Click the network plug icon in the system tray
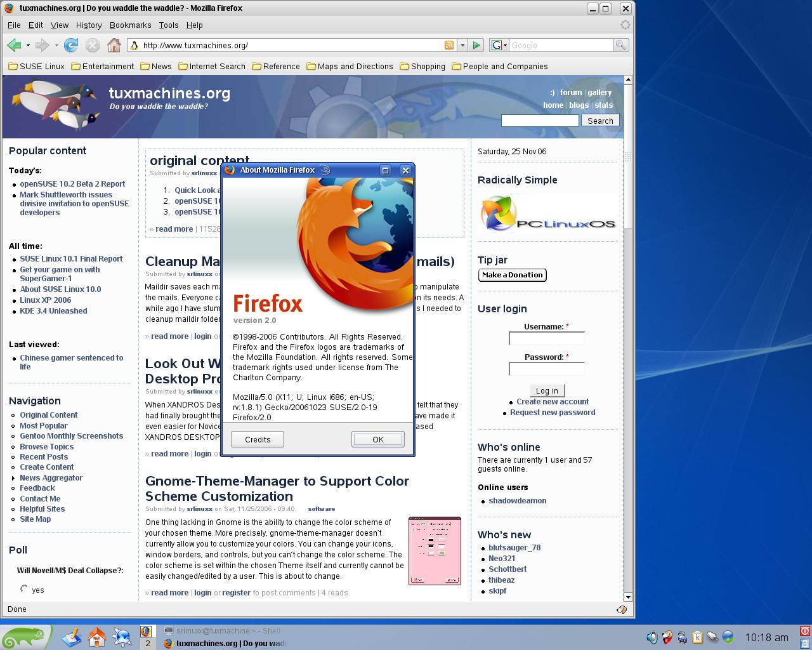Screen dimensions: 812x650 [x=712, y=637]
